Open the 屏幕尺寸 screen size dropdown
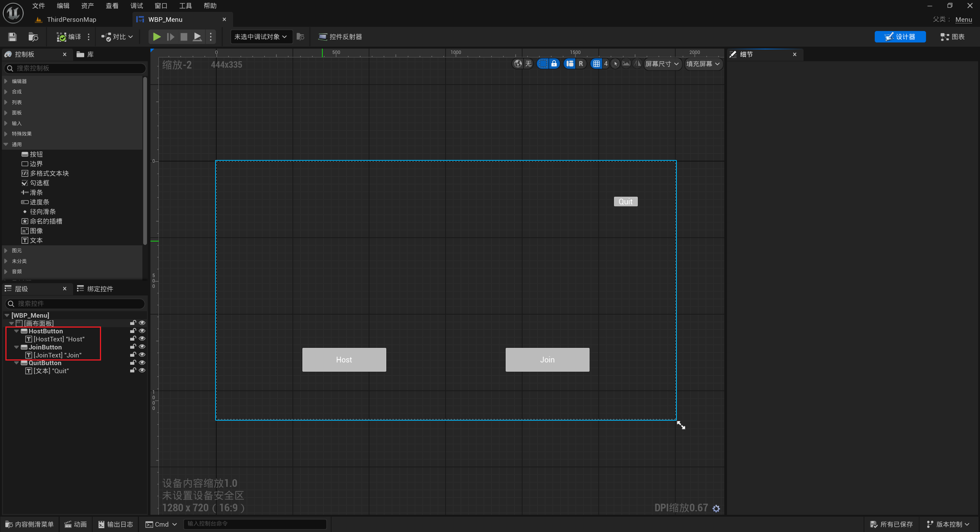Screen dimensions: 980x532 point(662,64)
